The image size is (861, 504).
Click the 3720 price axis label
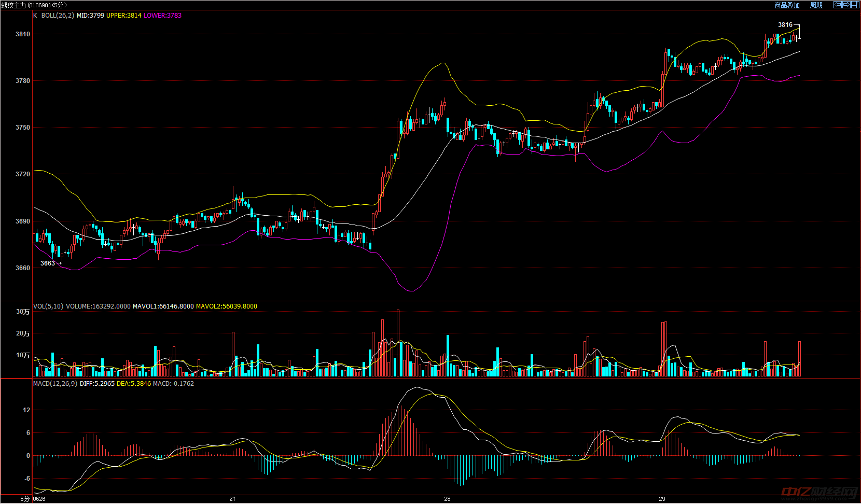pyautogui.click(x=23, y=174)
